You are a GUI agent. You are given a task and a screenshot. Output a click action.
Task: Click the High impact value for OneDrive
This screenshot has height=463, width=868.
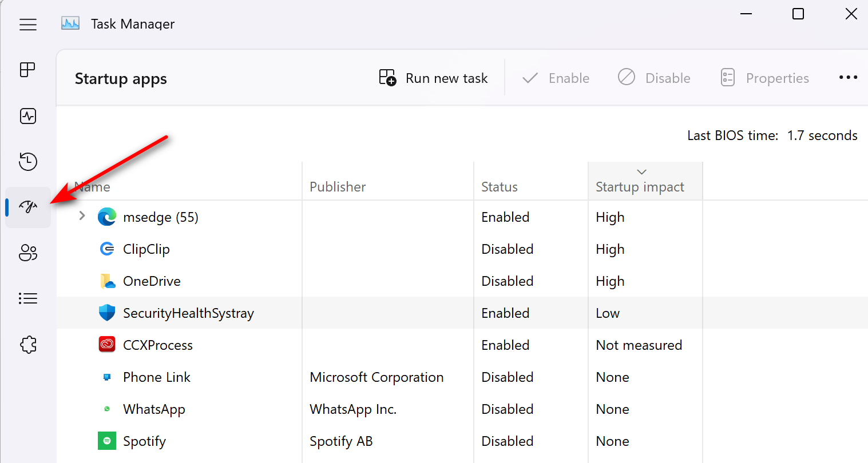click(x=610, y=282)
